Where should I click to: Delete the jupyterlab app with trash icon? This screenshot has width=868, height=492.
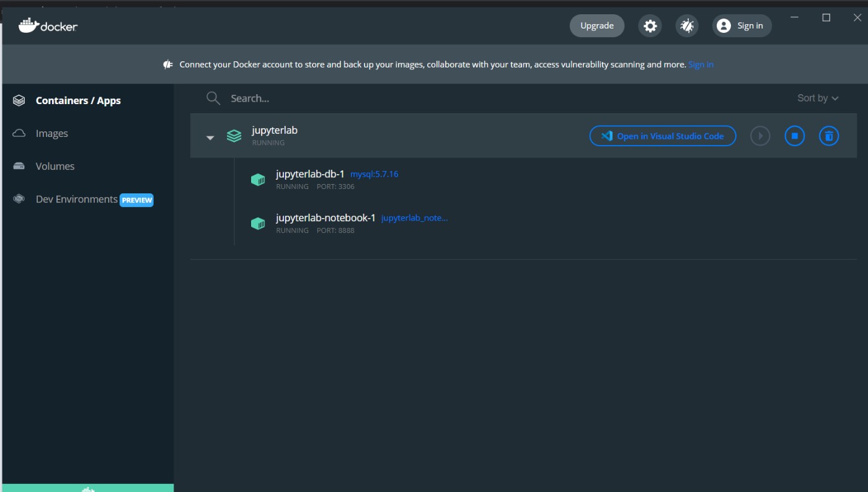click(x=829, y=136)
